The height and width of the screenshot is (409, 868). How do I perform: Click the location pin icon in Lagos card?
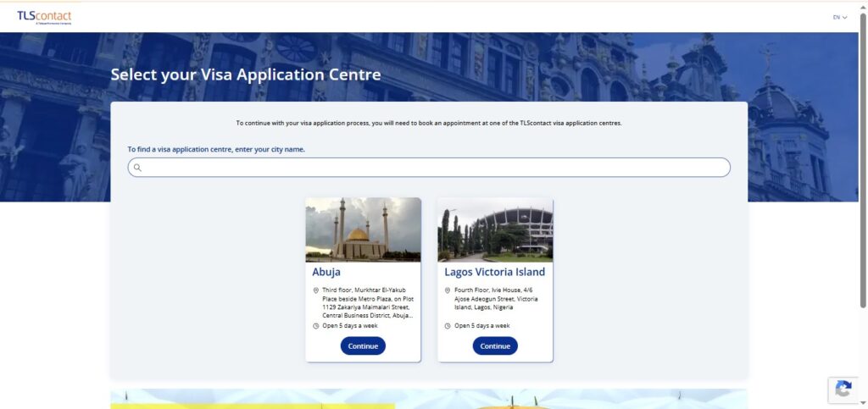[x=448, y=290]
